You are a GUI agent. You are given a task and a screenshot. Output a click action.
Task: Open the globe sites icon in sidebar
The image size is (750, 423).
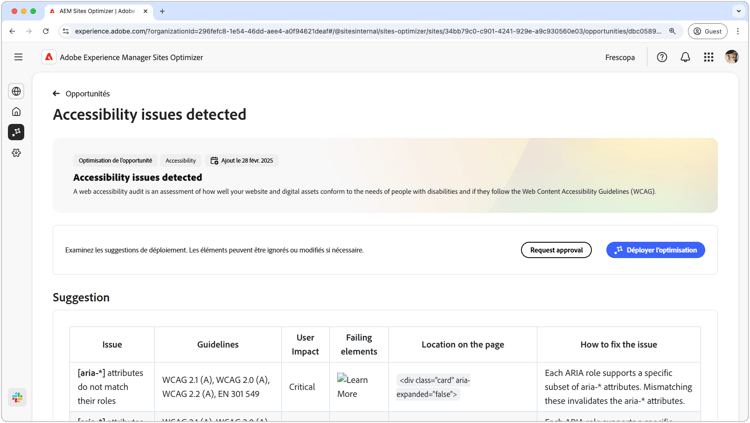point(16,91)
